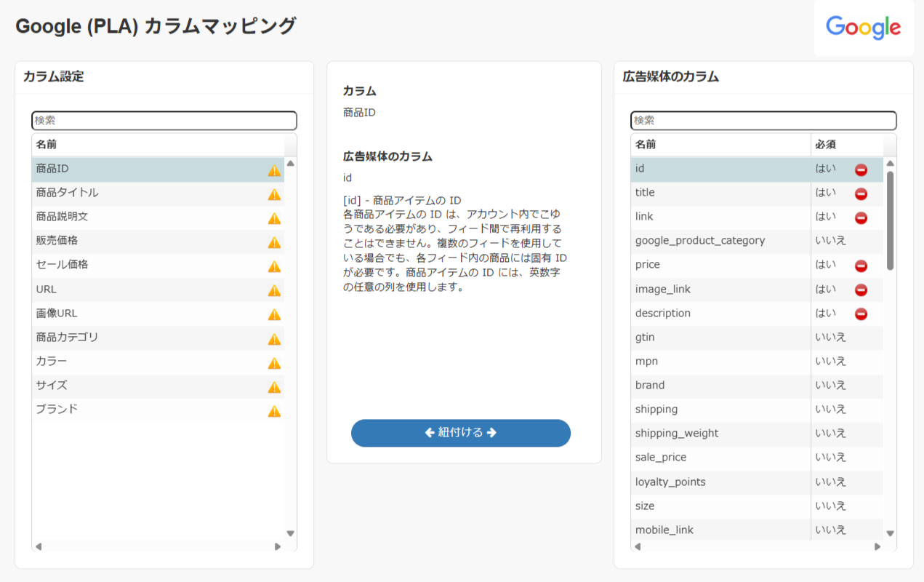Click warning icon on カラー row
This screenshot has height=582, width=924.
274,363
